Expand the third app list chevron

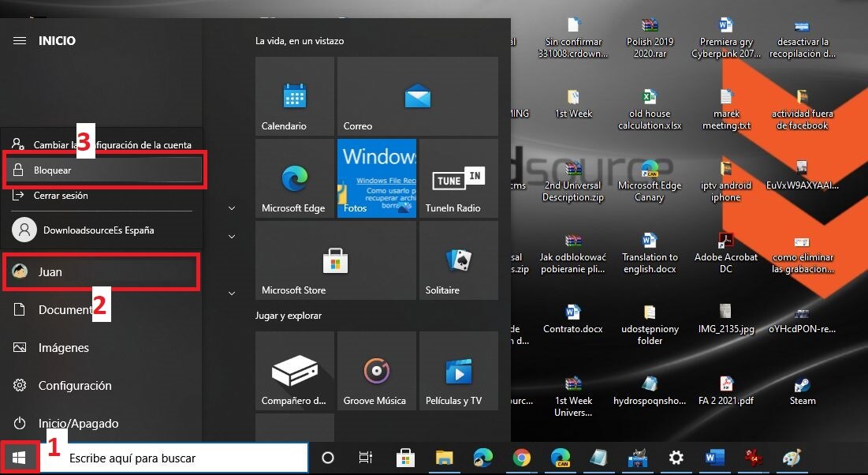click(232, 294)
